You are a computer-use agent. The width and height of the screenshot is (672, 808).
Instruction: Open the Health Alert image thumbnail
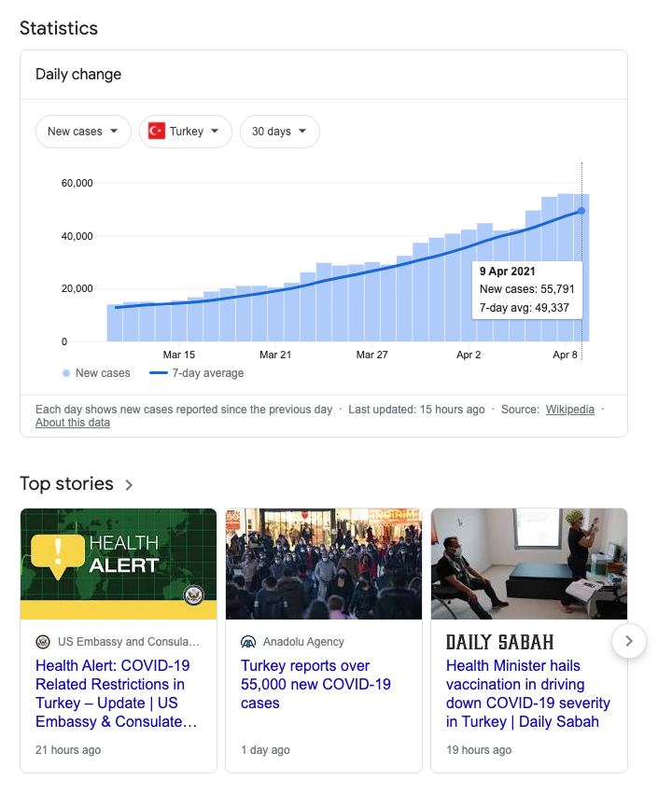pyautogui.click(x=119, y=564)
